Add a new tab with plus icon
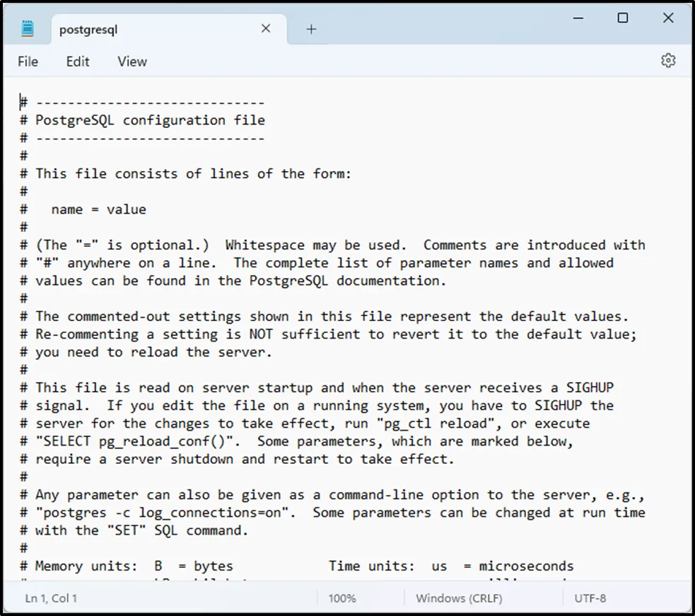 [x=311, y=29]
